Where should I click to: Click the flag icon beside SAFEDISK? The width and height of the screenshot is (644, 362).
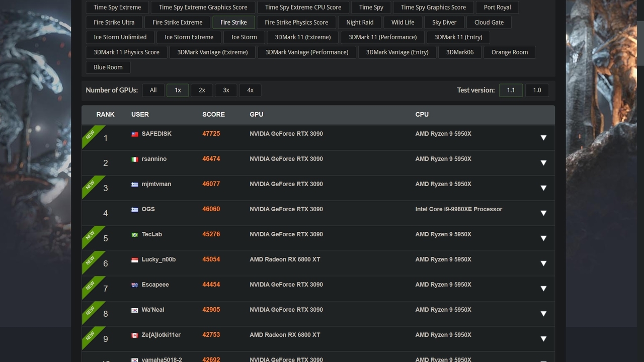coord(135,134)
